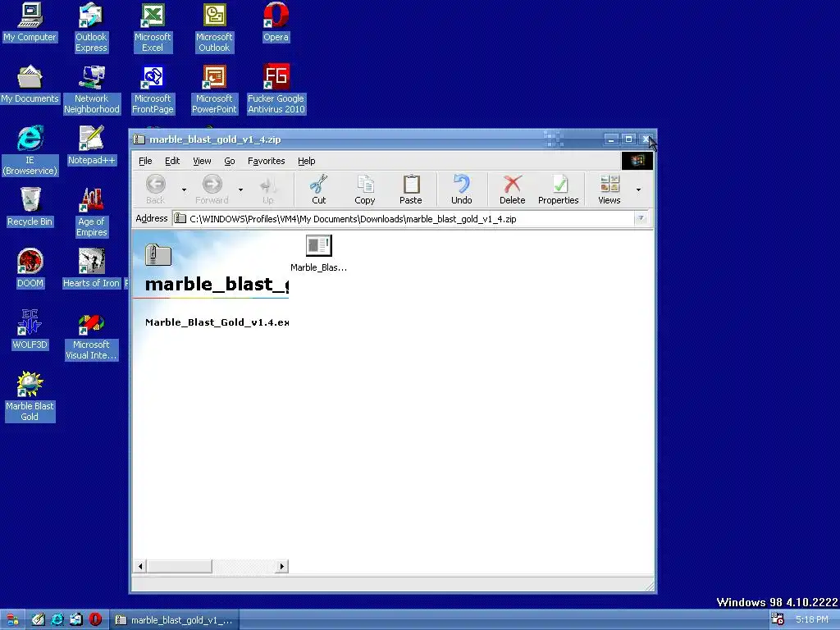Screen dimensions: 840x630
Task: Click the Forward navigation button
Action: pos(212,189)
